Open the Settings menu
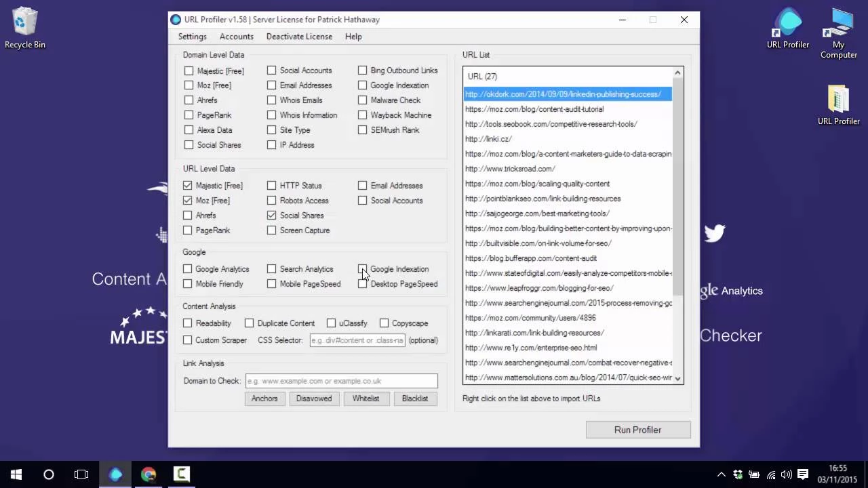The image size is (868, 488). tap(192, 37)
